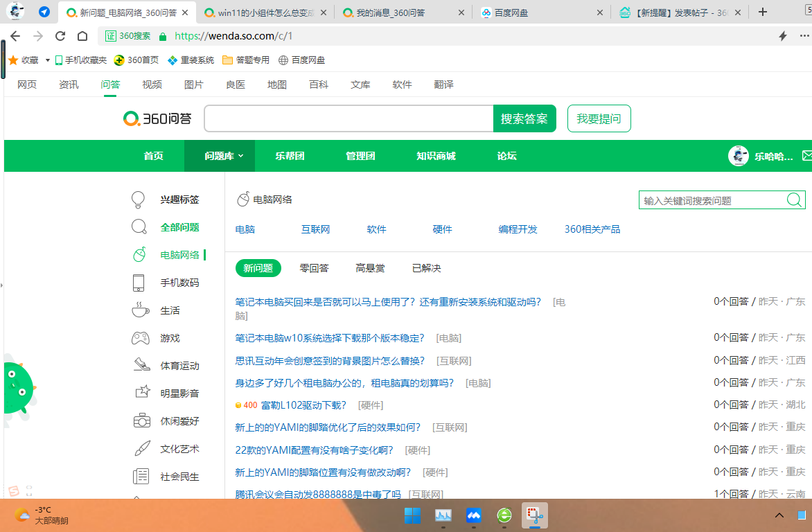This screenshot has height=532, width=812.
Task: Expand the 问题库 dropdown menu
Action: (x=220, y=156)
